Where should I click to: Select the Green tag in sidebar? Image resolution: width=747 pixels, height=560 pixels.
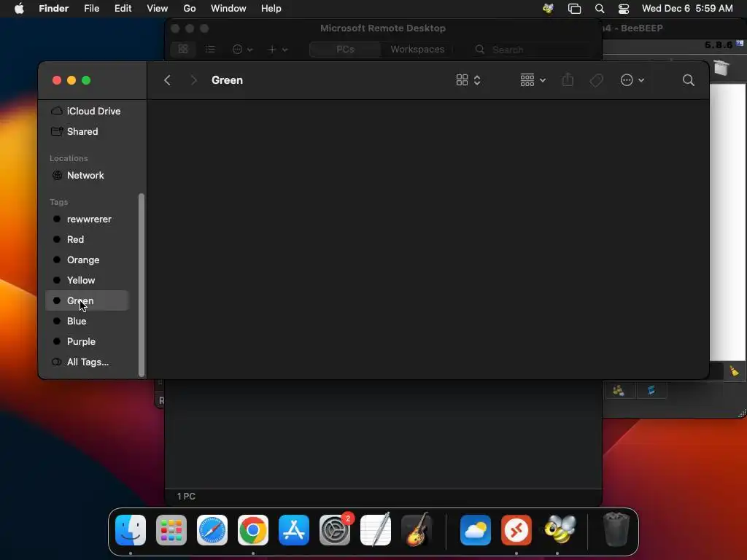click(x=87, y=300)
